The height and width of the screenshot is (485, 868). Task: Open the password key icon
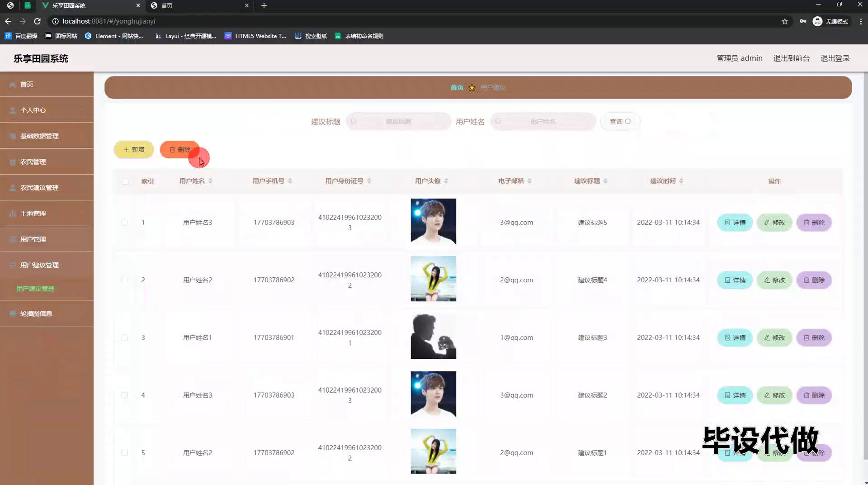point(803,21)
